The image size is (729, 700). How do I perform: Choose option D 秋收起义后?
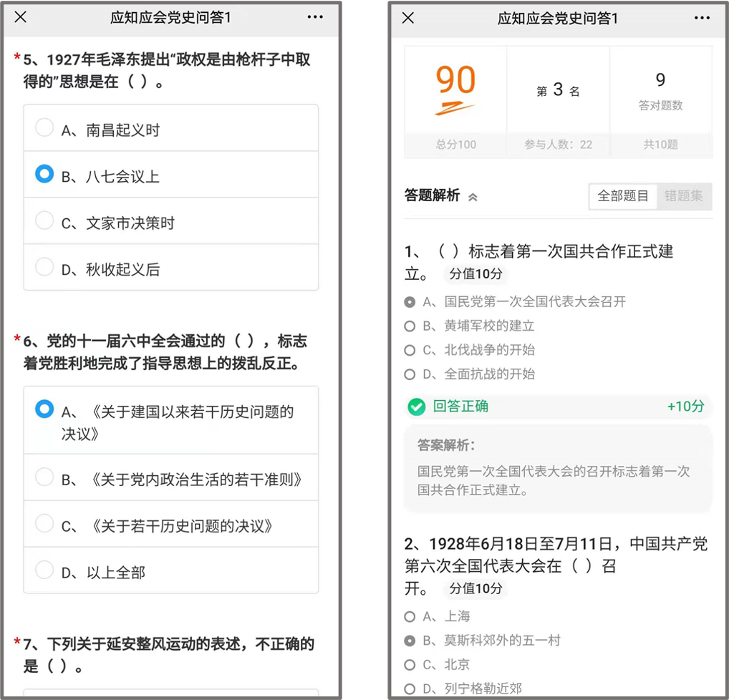pos(44,268)
